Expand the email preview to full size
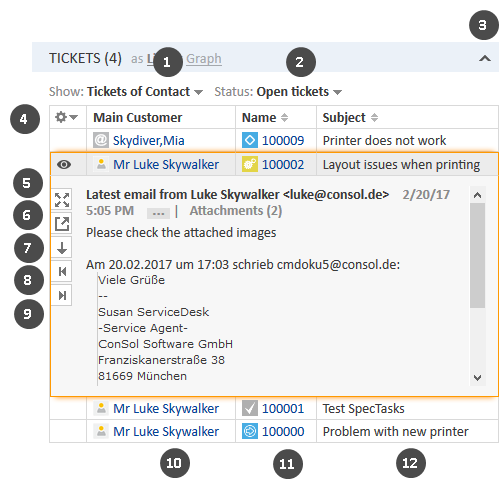The width and height of the screenshot is (504, 489). pyautogui.click(x=62, y=200)
